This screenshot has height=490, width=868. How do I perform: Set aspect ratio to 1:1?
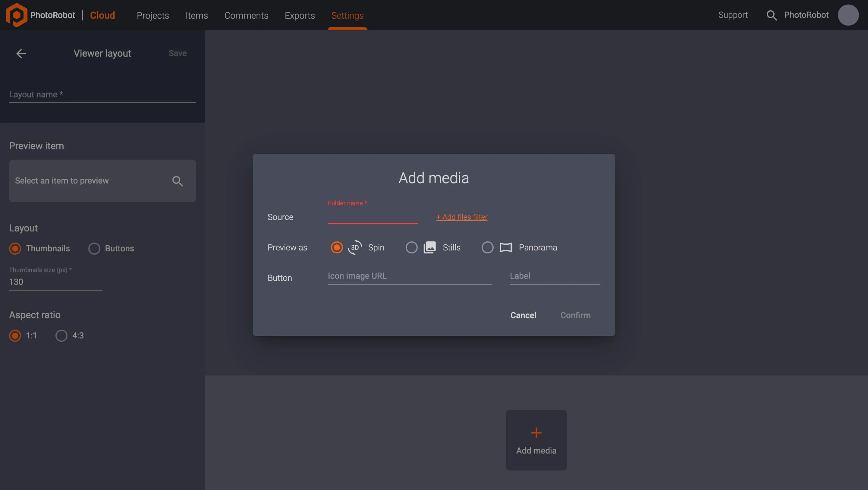click(15, 336)
